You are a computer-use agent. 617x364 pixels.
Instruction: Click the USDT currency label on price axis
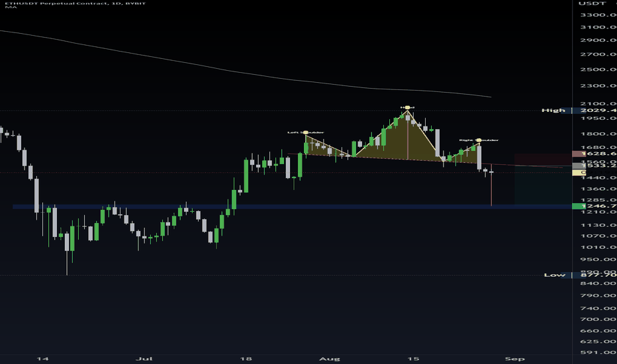click(593, 3)
